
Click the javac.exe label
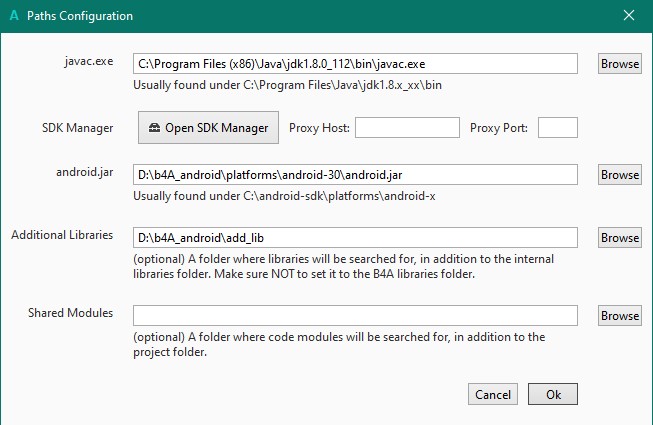pyautogui.click(x=87, y=61)
